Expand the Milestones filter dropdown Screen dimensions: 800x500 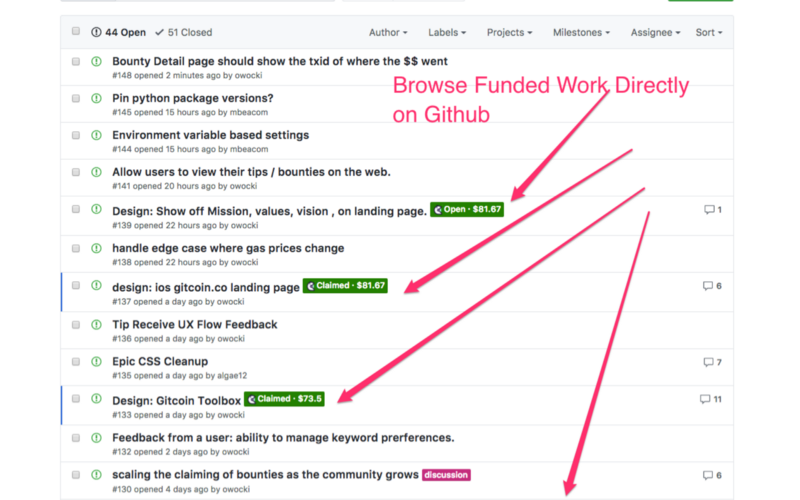(581, 32)
